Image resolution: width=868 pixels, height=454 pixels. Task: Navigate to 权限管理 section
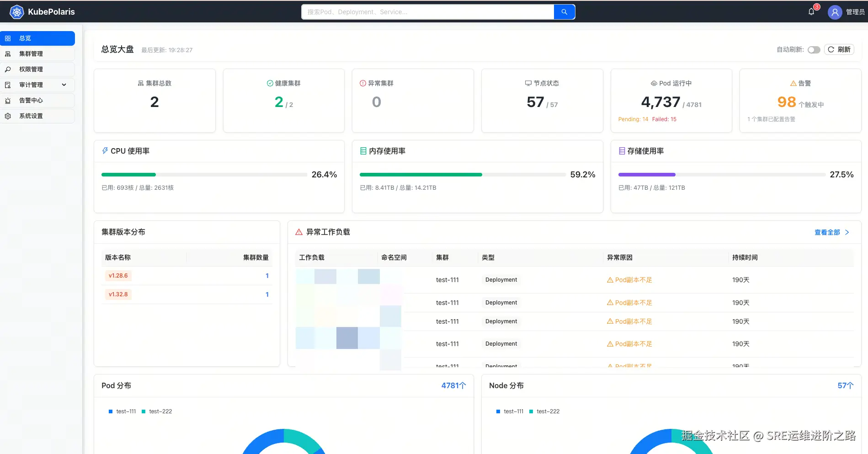point(32,69)
